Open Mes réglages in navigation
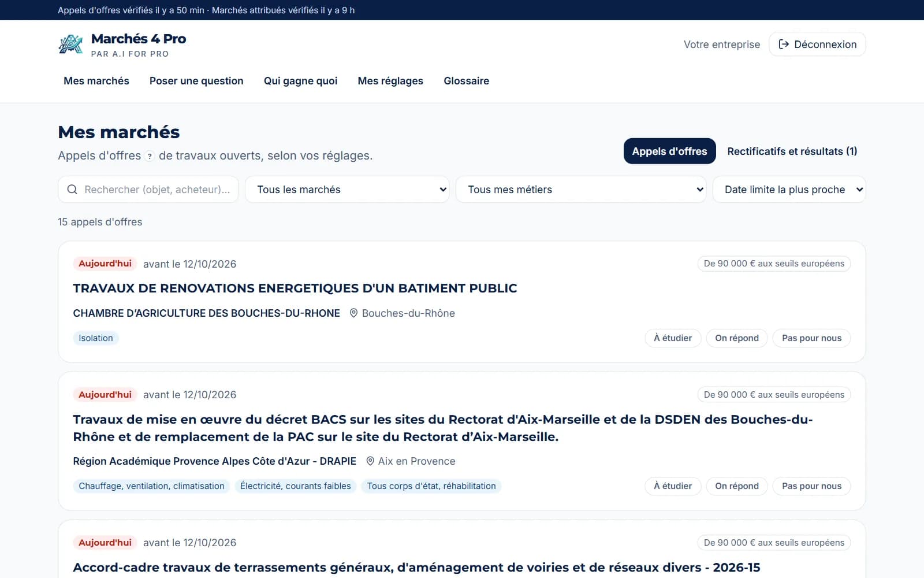Screen dimensions: 924x578 (390, 81)
